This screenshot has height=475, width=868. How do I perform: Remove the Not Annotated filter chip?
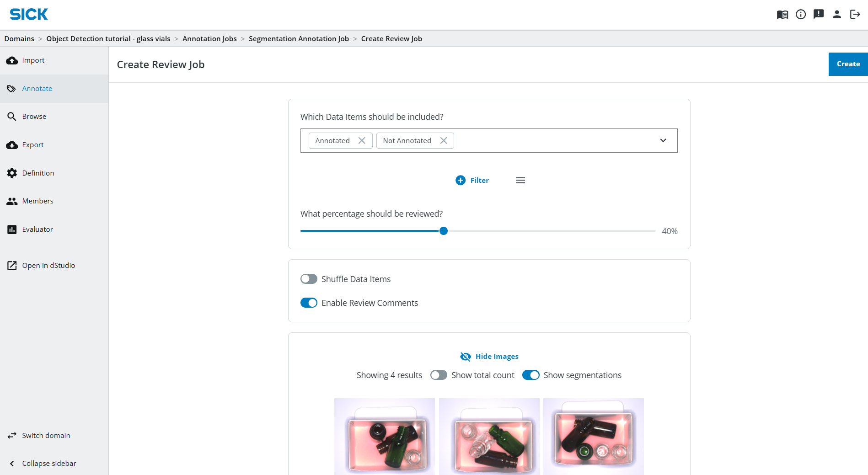coord(443,140)
